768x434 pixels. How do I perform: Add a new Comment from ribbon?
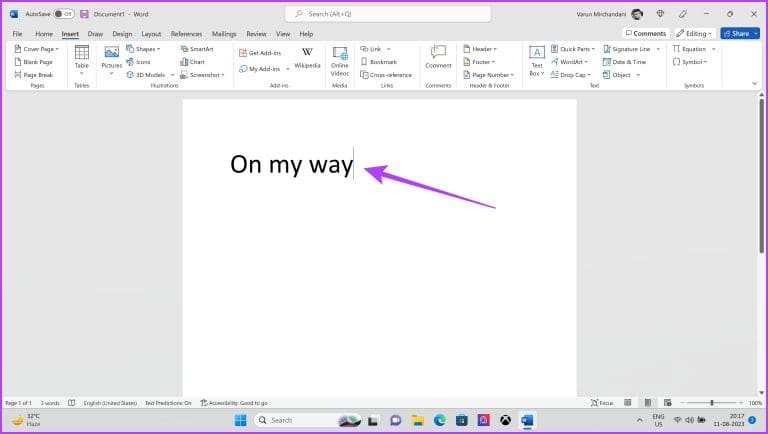[x=438, y=58]
